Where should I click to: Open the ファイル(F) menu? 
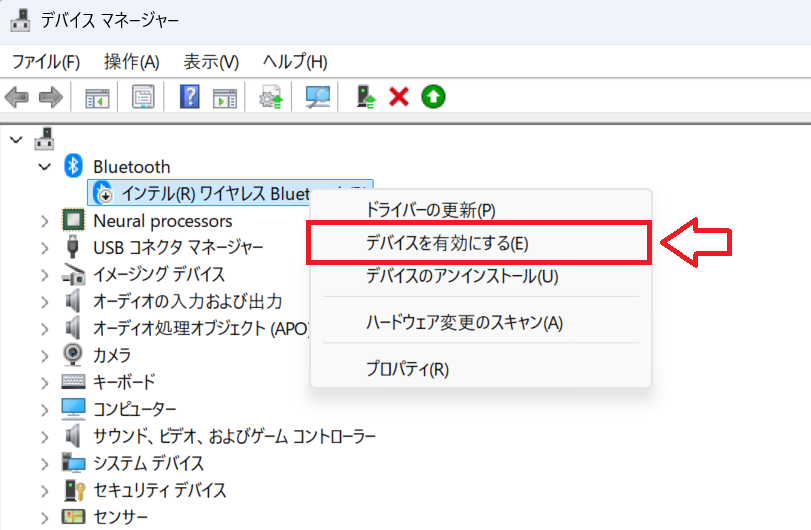[x=46, y=62]
